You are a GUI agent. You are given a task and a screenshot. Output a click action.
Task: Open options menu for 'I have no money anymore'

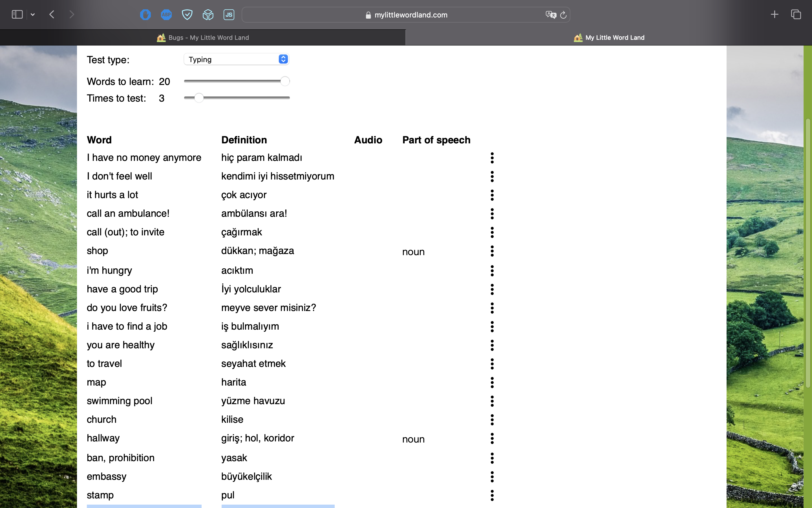(x=492, y=158)
